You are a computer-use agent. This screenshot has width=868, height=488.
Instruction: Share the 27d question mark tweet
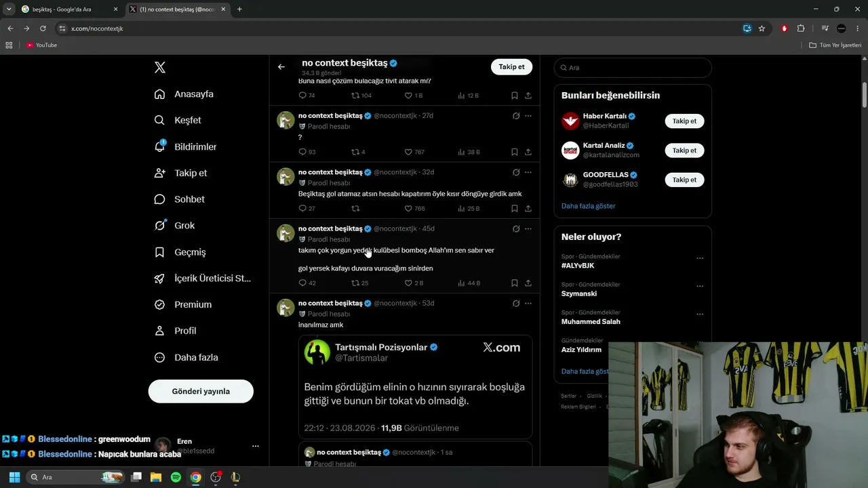click(528, 152)
